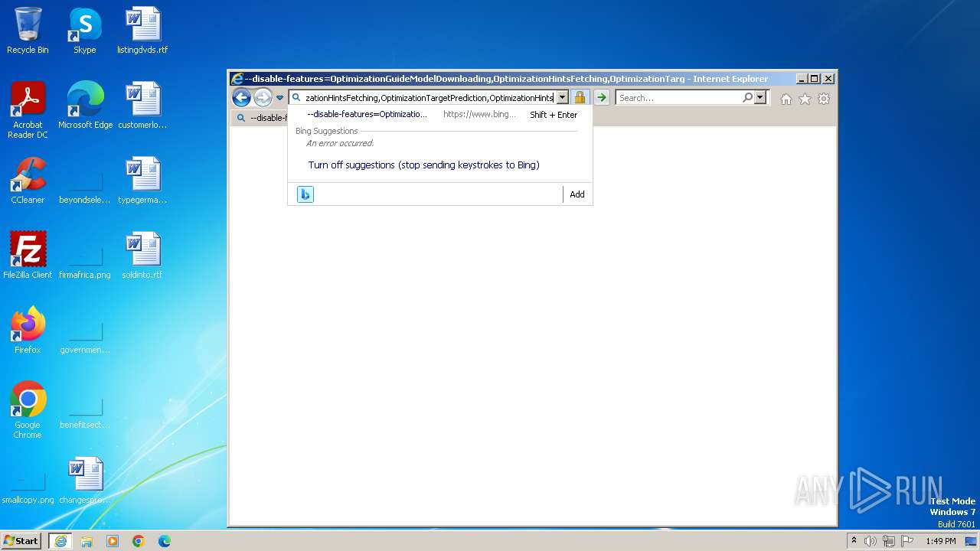This screenshot has height=551, width=980.
Task: Open the customerlo... document icon
Action: tap(142, 106)
